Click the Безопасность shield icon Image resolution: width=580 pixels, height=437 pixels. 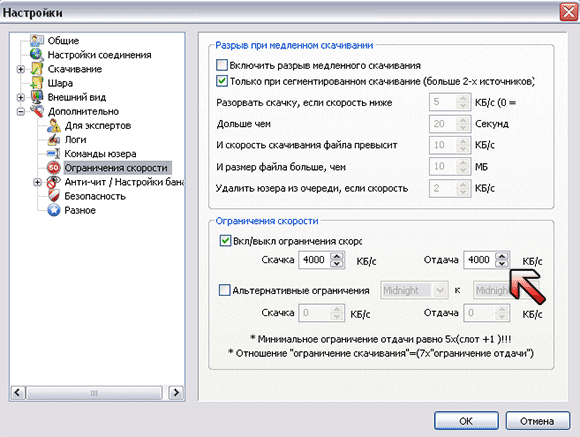click(x=54, y=196)
